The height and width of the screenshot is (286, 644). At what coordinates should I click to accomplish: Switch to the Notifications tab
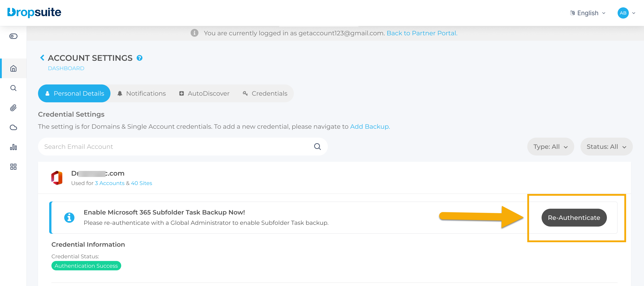(x=142, y=93)
